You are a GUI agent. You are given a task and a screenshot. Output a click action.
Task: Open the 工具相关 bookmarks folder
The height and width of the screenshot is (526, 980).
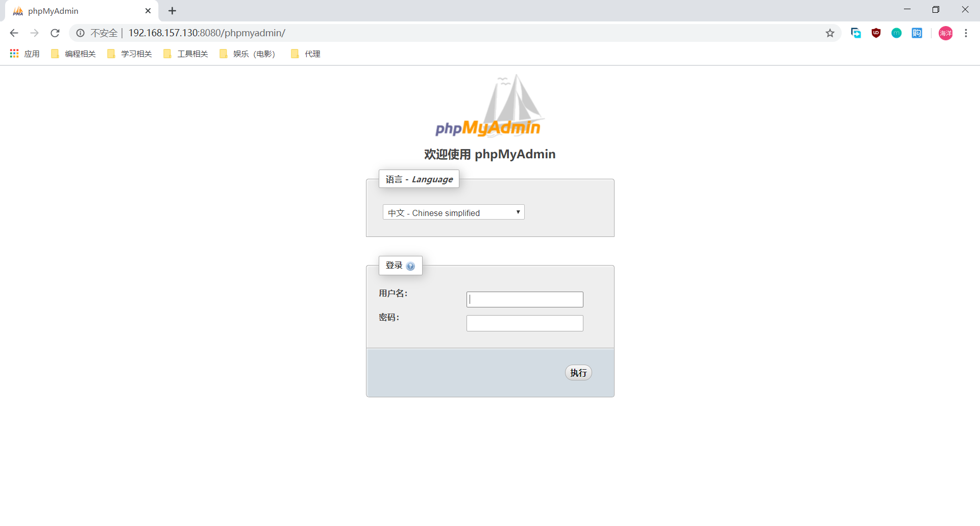pos(186,54)
